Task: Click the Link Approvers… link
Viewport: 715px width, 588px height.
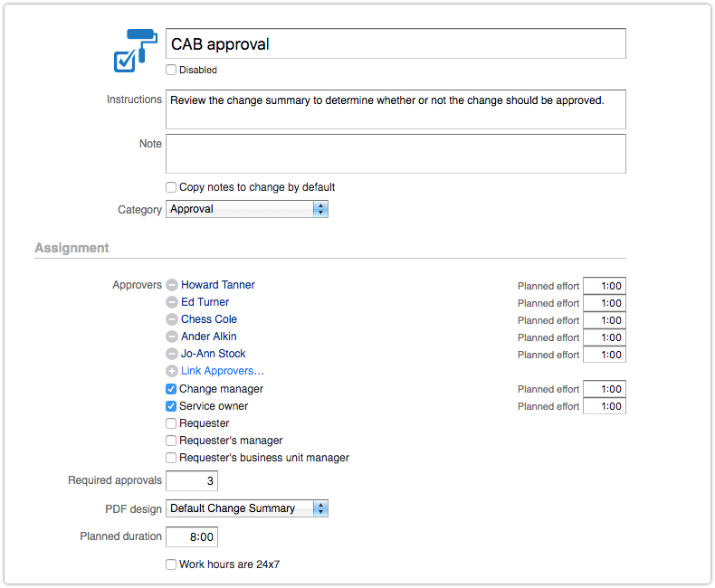Action: coord(223,371)
